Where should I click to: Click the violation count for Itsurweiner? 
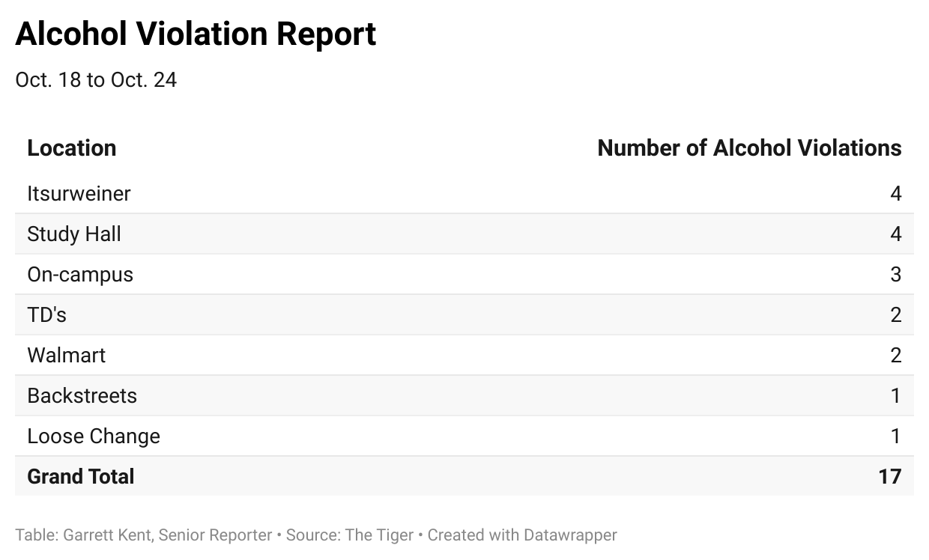click(x=896, y=194)
